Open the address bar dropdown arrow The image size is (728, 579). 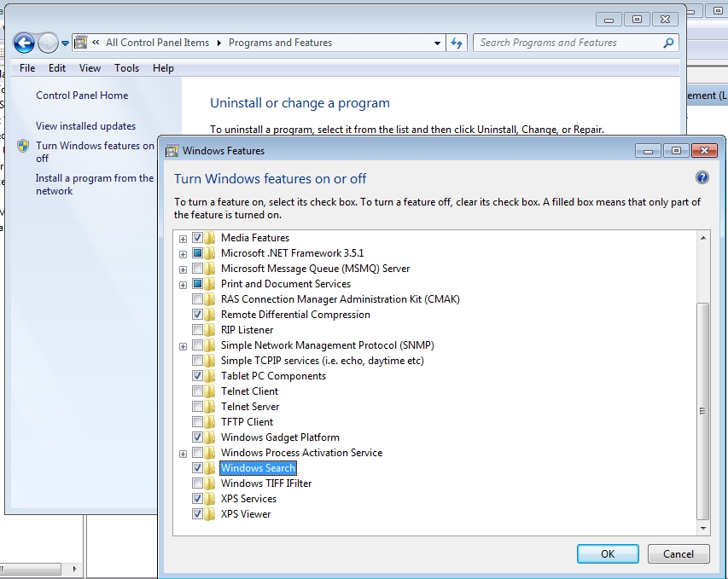coord(437,43)
